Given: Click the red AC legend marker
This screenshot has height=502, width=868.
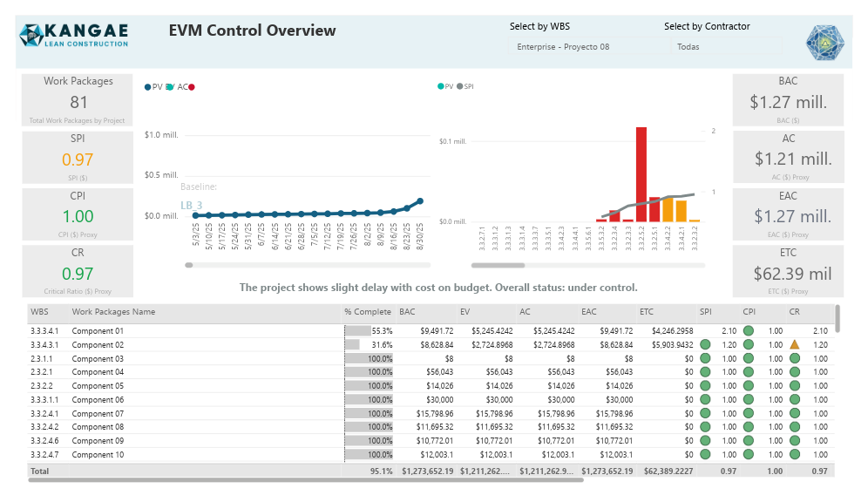Looking at the screenshot, I should pyautogui.click(x=192, y=87).
